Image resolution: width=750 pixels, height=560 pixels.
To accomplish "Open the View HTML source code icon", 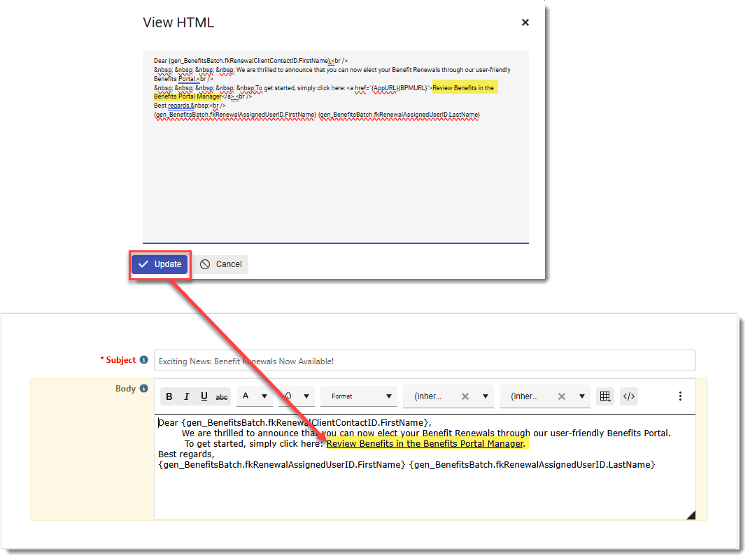I will point(629,396).
